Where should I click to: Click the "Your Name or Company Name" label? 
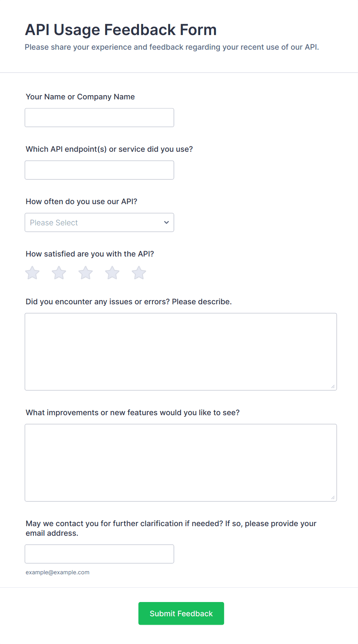(80, 97)
